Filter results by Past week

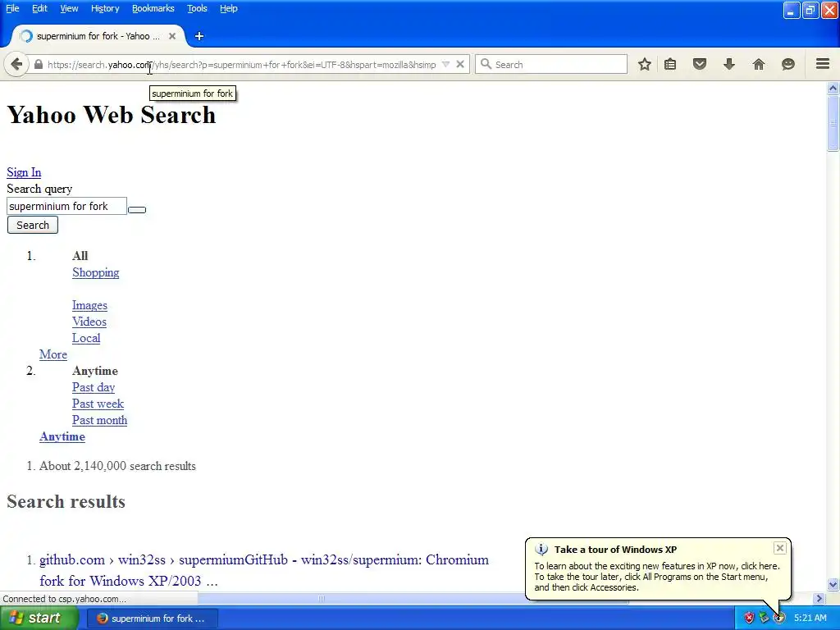[x=98, y=404]
